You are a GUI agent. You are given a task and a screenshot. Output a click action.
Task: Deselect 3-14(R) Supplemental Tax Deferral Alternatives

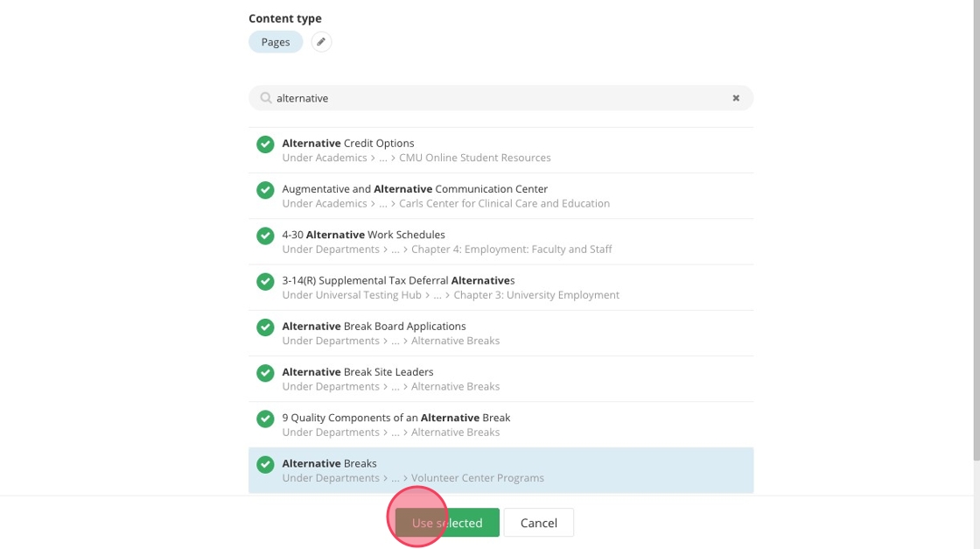(x=265, y=281)
